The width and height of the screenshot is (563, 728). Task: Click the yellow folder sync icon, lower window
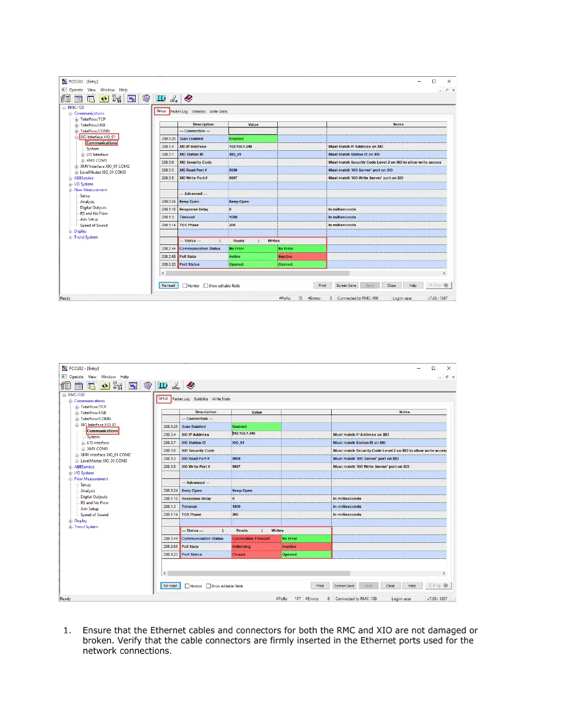click(x=105, y=386)
